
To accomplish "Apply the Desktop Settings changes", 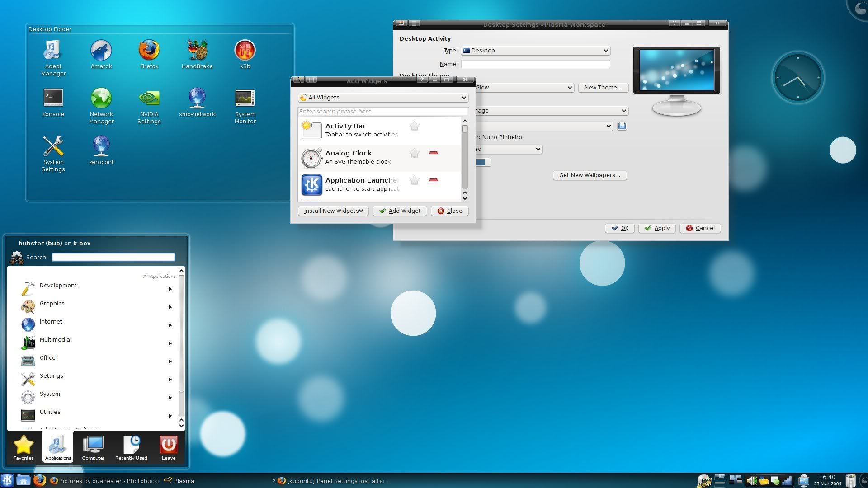I will point(657,228).
